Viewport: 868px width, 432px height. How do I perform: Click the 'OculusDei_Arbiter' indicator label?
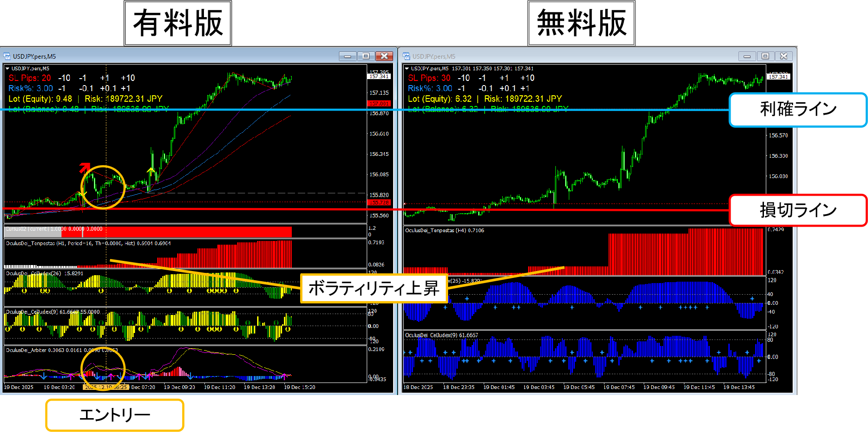pos(26,350)
